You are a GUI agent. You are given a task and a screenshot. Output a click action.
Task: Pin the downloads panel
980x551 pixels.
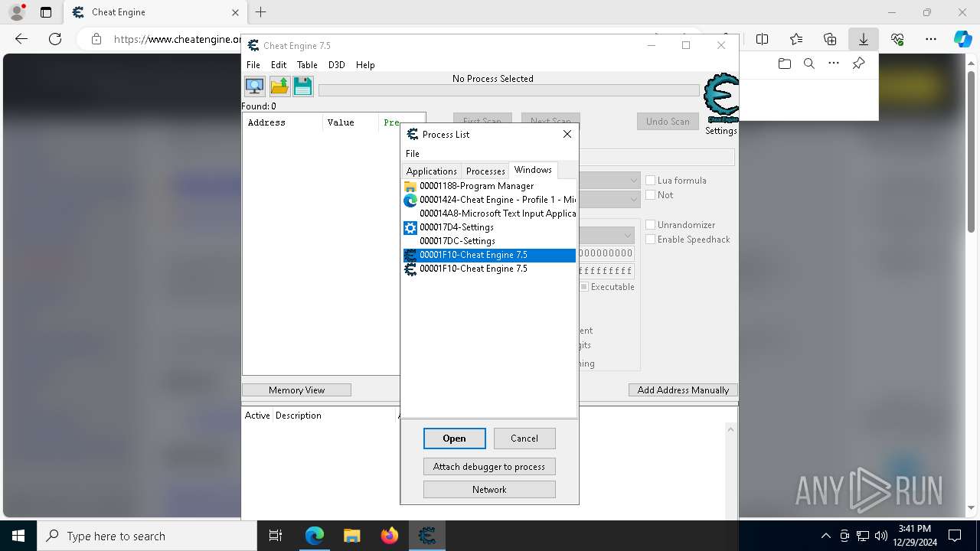click(x=859, y=64)
